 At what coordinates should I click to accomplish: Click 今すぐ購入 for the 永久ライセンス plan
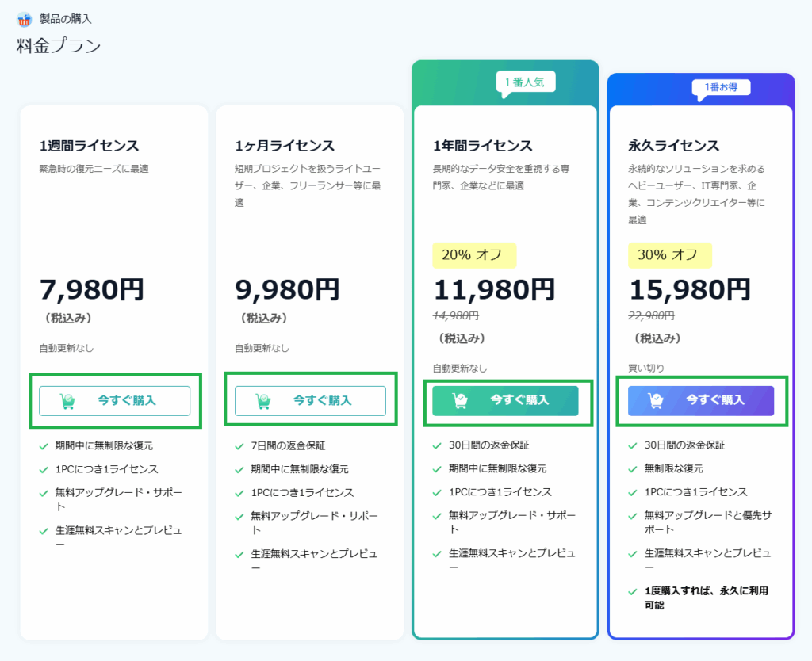(x=701, y=401)
